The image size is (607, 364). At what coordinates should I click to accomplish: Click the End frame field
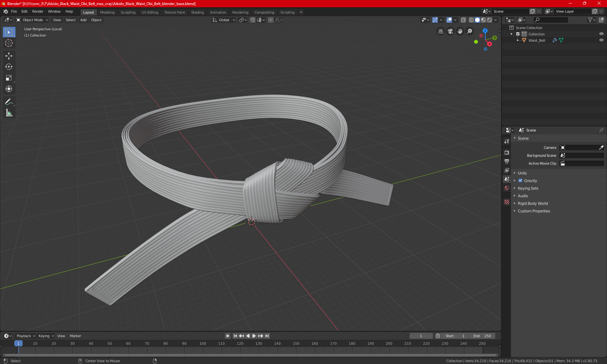[x=482, y=336]
